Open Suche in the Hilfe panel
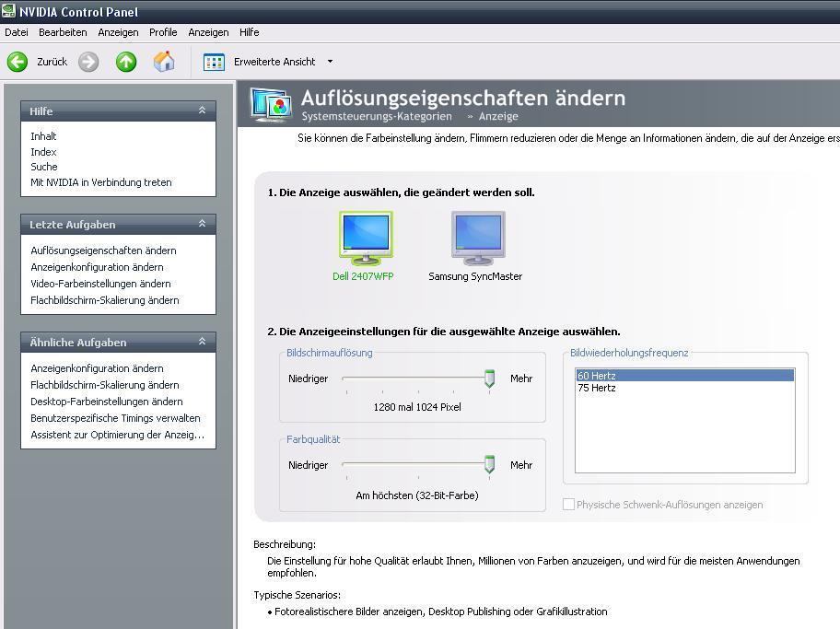The image size is (840, 629). (44, 167)
